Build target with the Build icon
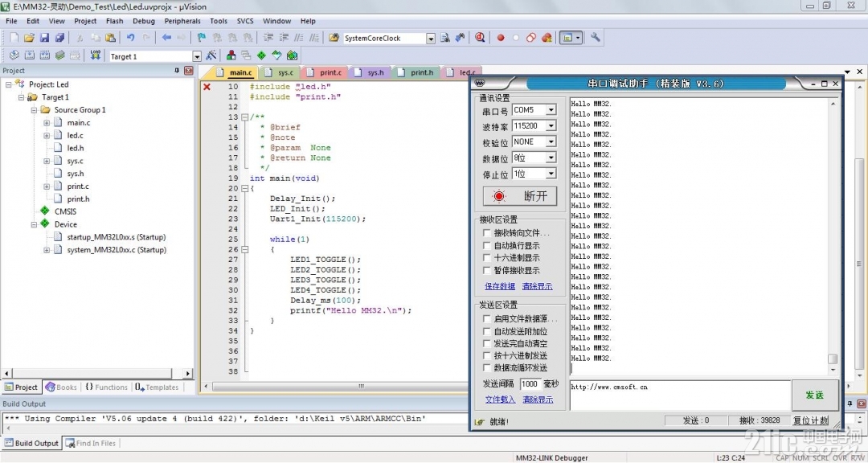Viewport: 868px width, 463px height. (30, 55)
